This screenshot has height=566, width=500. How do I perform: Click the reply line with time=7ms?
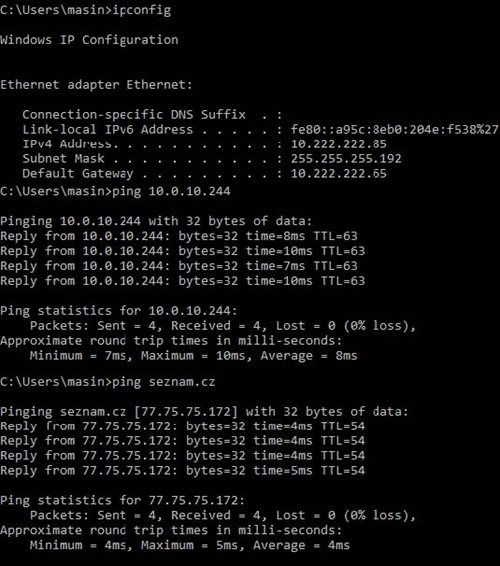click(179, 266)
